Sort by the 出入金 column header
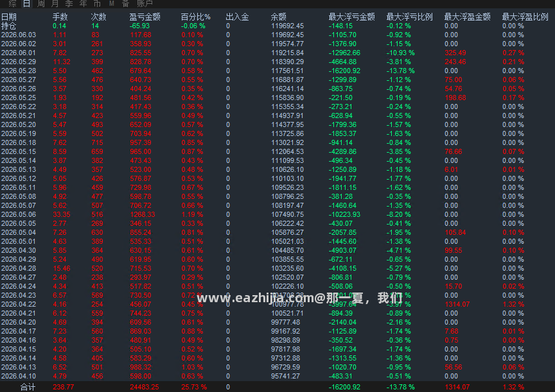The height and width of the screenshot is (392, 555). pos(237,17)
